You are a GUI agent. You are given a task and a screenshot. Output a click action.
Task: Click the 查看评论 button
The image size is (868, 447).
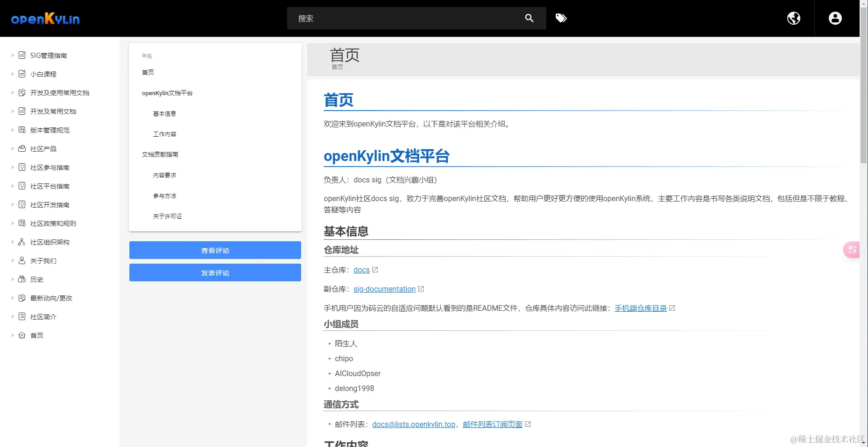[x=215, y=250]
